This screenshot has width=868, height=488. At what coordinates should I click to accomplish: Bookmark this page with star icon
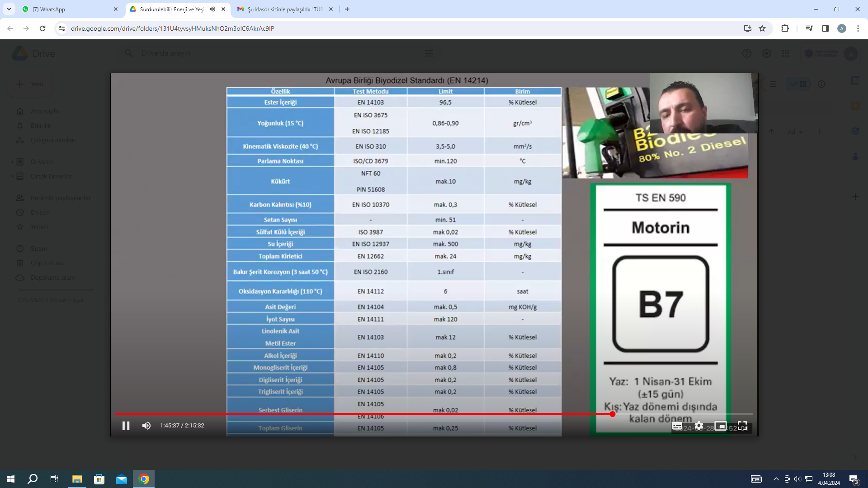tap(762, 28)
